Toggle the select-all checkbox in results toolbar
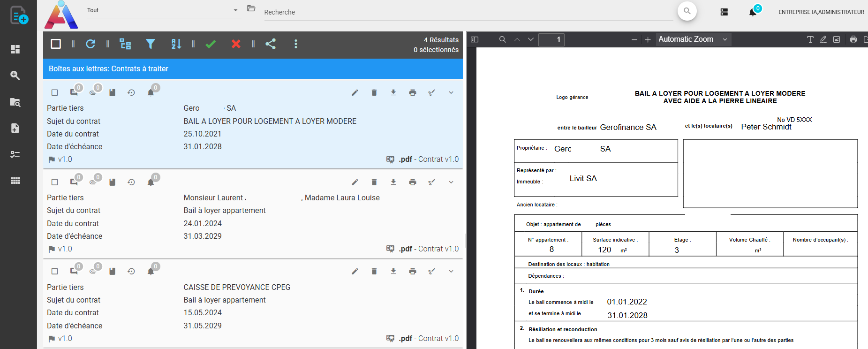 tap(56, 44)
